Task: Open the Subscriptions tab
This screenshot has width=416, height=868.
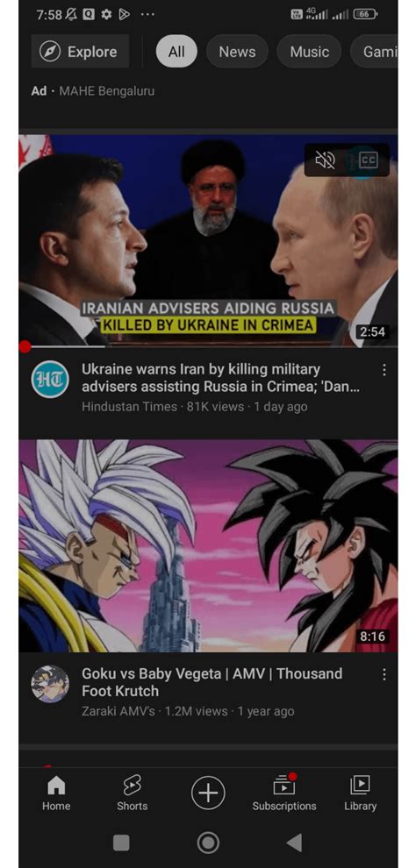Action: pos(284,793)
